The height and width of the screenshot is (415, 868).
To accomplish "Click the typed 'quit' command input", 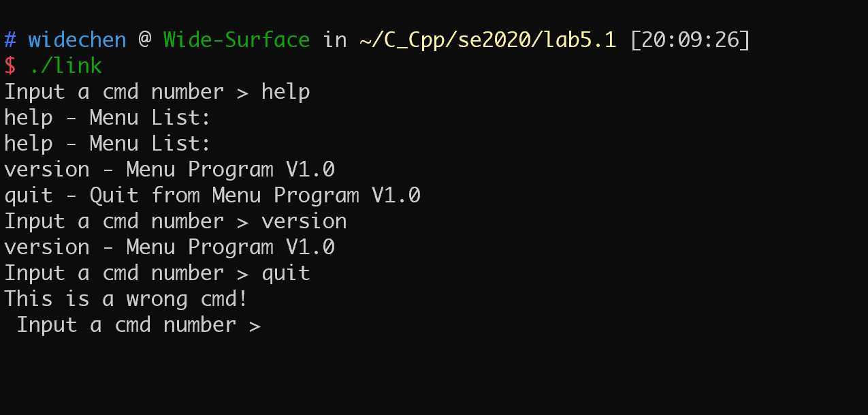I will coord(285,273).
